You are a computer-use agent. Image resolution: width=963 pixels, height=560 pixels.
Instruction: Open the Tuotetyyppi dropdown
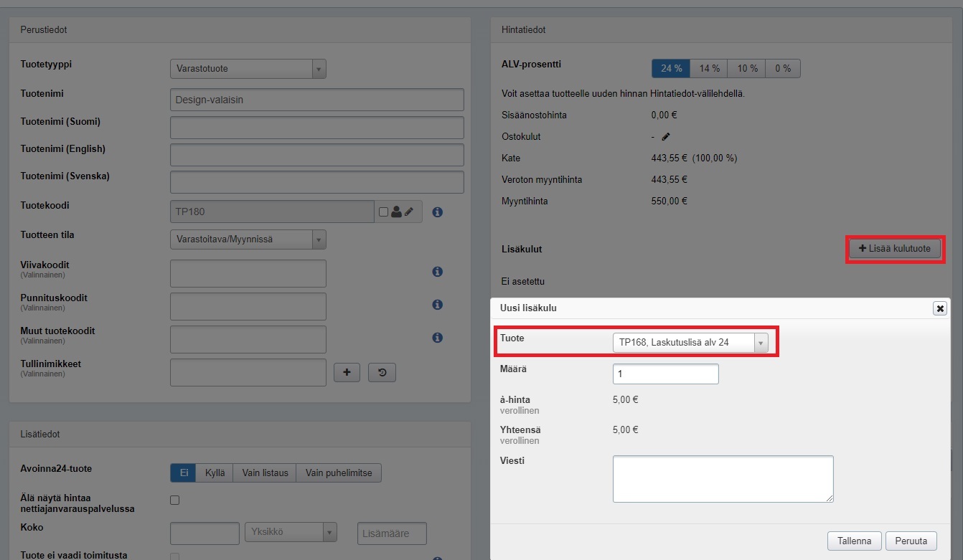click(248, 69)
